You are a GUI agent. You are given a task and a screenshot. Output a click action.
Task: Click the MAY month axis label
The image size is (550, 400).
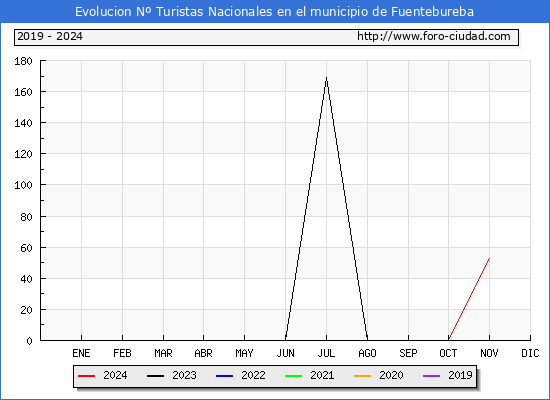coord(244,353)
